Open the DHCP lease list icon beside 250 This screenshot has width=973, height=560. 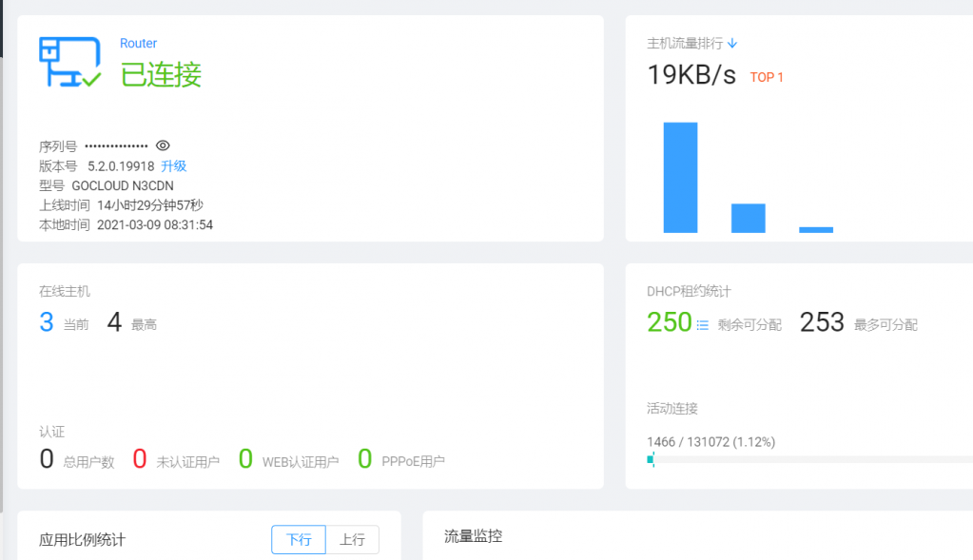pyautogui.click(x=703, y=324)
